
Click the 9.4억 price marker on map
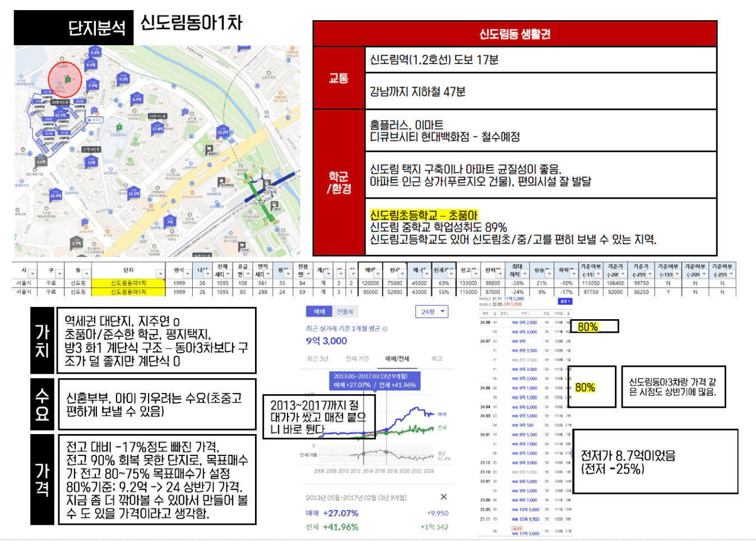click(95, 52)
